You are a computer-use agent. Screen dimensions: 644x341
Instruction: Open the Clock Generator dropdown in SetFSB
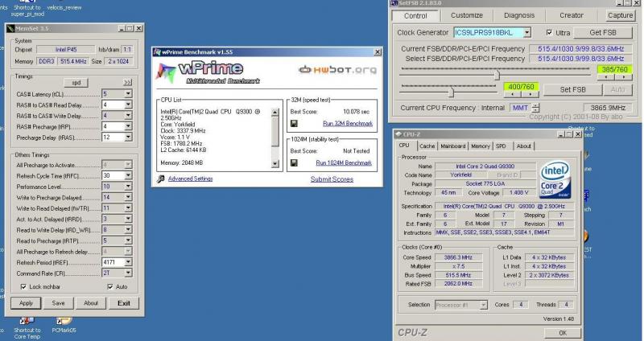tap(527, 32)
